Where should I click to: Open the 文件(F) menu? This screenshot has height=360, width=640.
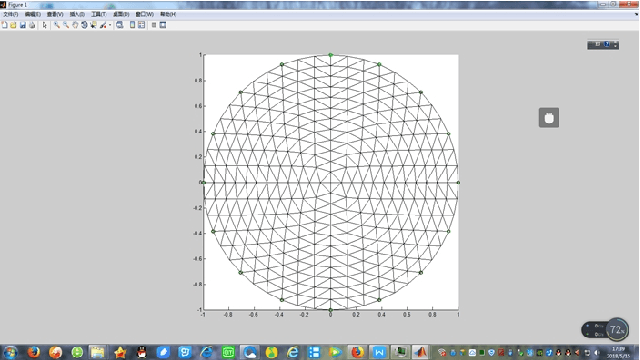[x=11, y=14]
